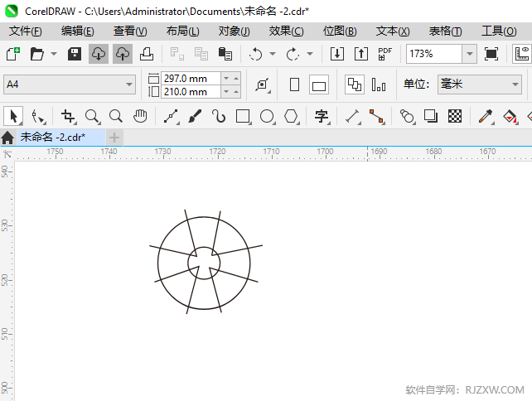Expand the Undo history dropdown arrow
The width and height of the screenshot is (532, 401).
[x=273, y=54]
